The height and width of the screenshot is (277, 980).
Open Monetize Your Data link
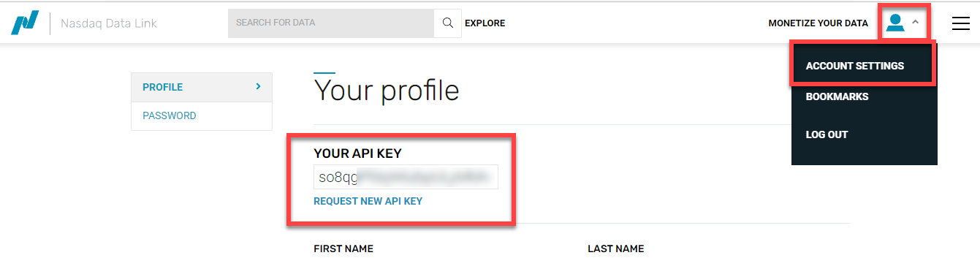pos(818,23)
